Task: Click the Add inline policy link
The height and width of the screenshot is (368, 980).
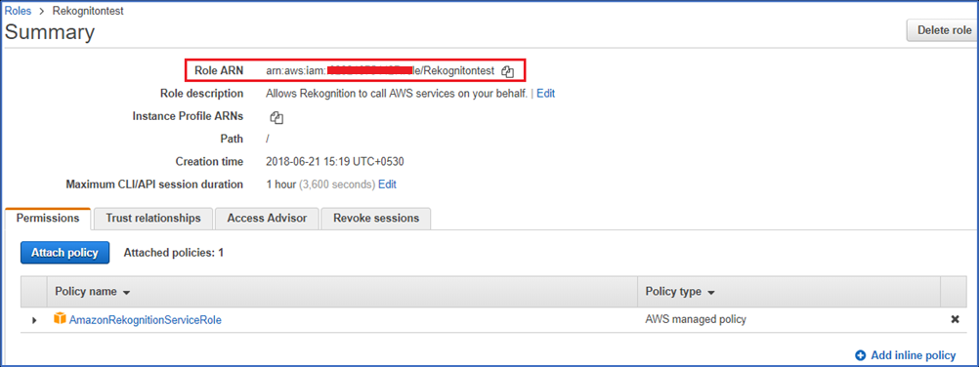Action: coord(914,355)
